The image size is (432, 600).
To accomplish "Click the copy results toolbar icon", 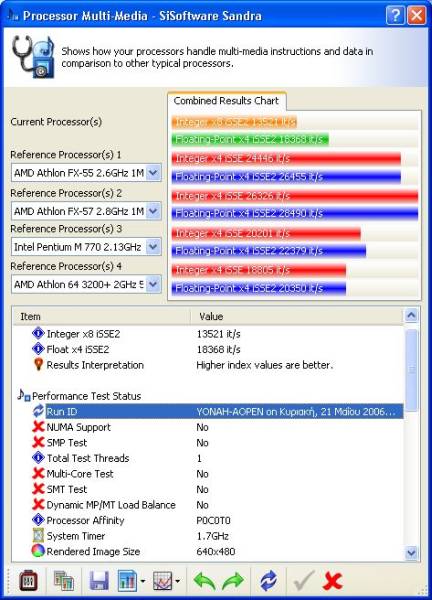I will [64, 581].
